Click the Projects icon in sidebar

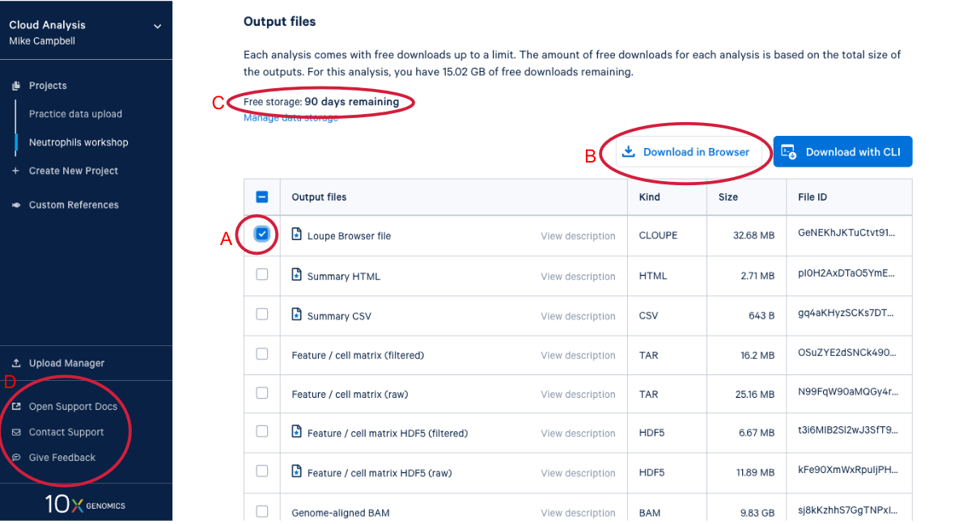(x=15, y=86)
